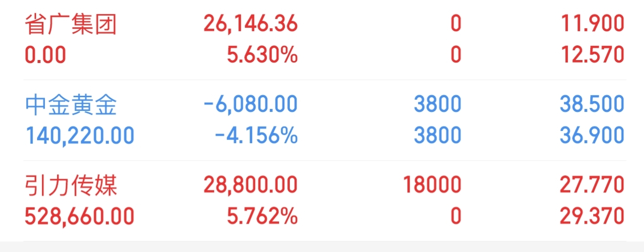Open the 引力传媒 stock holding
Image resolution: width=644 pixels, height=252 pixels.
pyautogui.click(x=324, y=201)
